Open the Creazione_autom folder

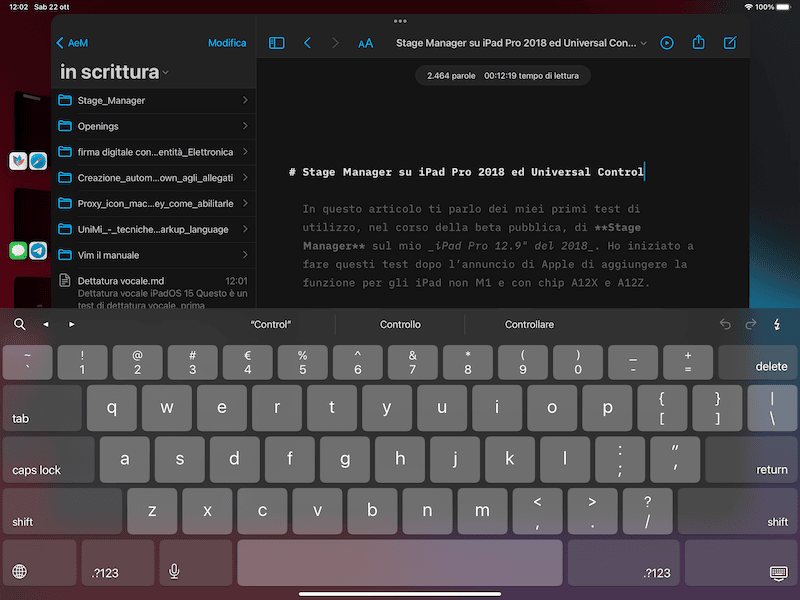point(154,178)
